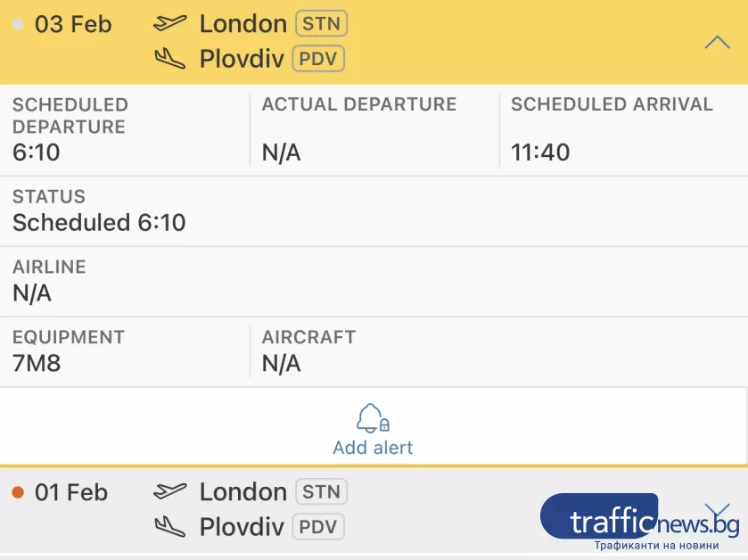Tap the Add alert link
The image size is (748, 560).
(373, 447)
